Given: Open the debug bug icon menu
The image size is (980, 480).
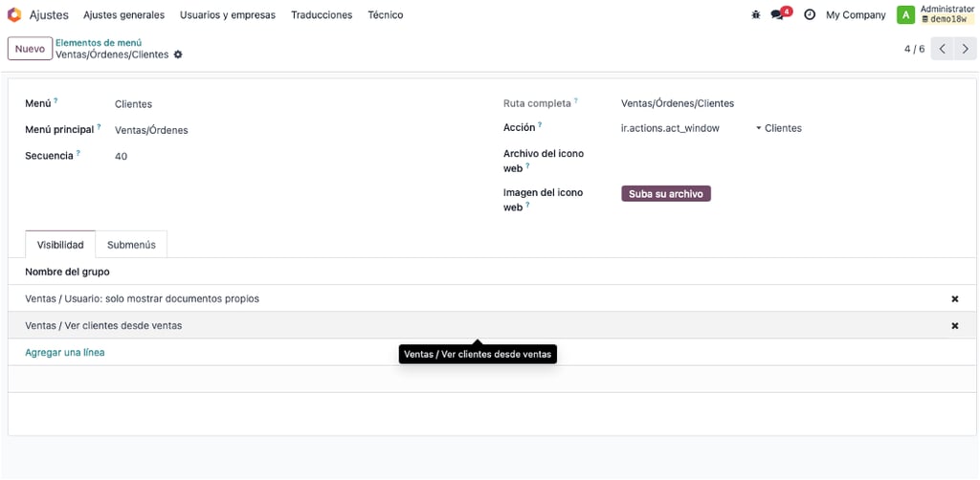Looking at the screenshot, I should [x=756, y=14].
